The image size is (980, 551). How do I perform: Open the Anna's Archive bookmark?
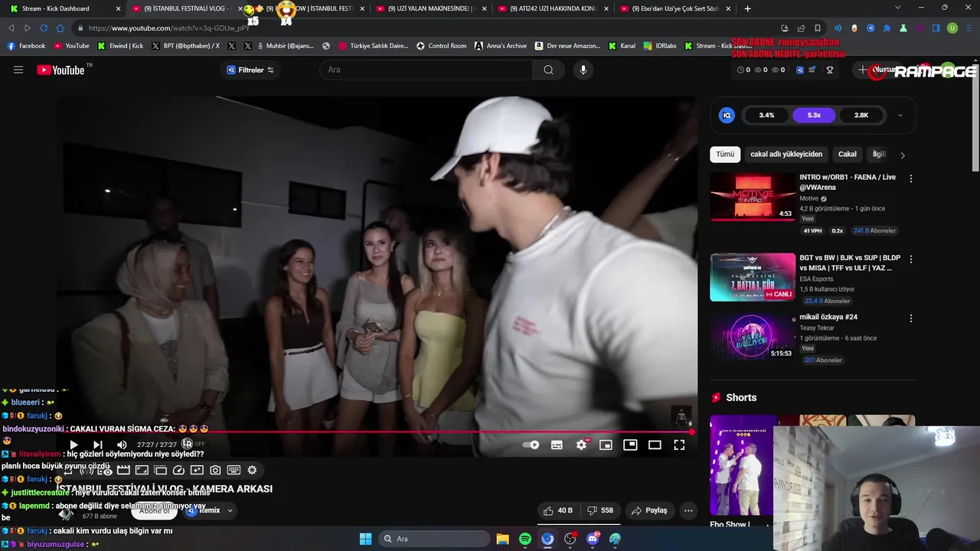pyautogui.click(x=500, y=46)
